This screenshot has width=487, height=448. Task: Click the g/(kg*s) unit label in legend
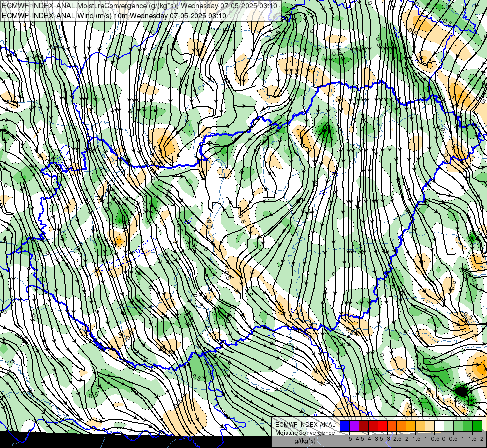[305, 441]
